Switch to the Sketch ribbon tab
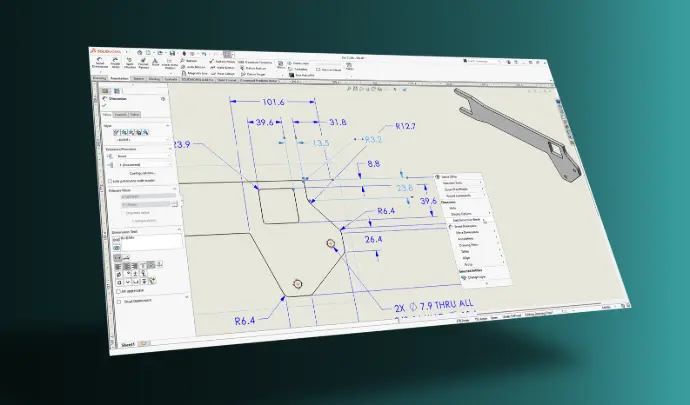The width and height of the screenshot is (690, 405). coord(138,79)
